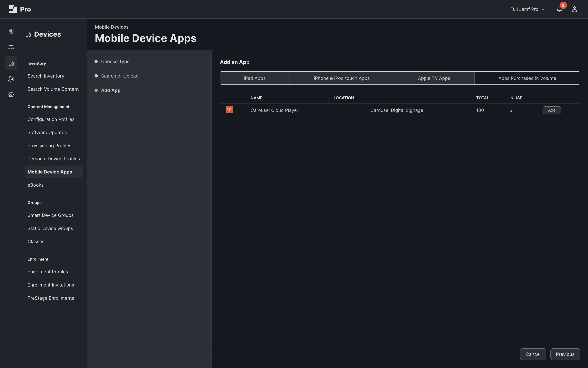Image resolution: width=588 pixels, height=368 pixels.
Task: Select the Add App step
Action: (x=107, y=90)
